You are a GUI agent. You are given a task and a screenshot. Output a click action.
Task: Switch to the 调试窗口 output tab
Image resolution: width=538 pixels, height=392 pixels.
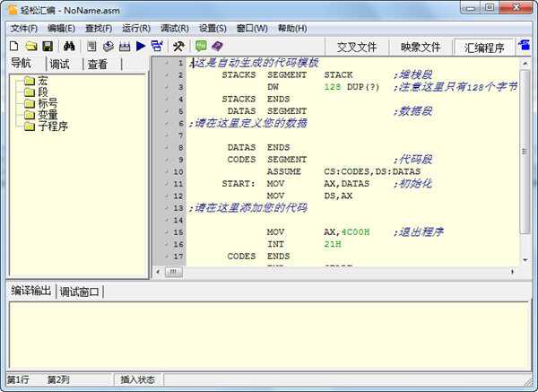79,292
